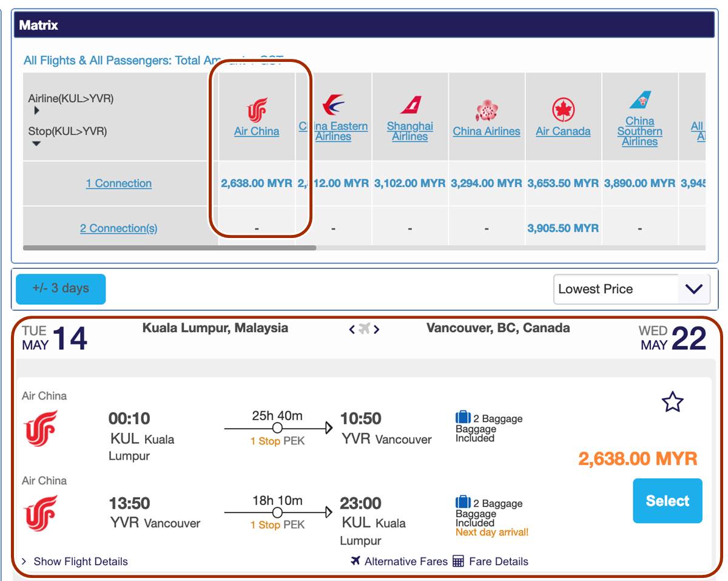Click the matrix horizontal scrollbar
The height and width of the screenshot is (581, 728).
pos(170,248)
